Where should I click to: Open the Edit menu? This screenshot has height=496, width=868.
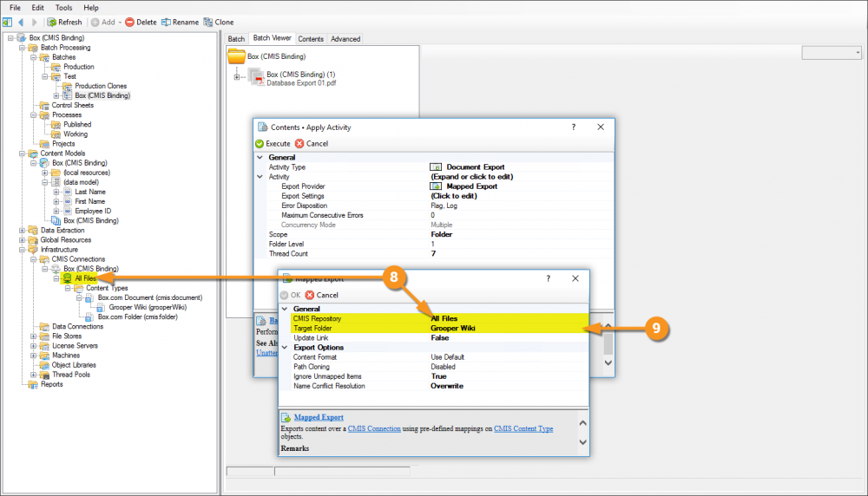37,8
